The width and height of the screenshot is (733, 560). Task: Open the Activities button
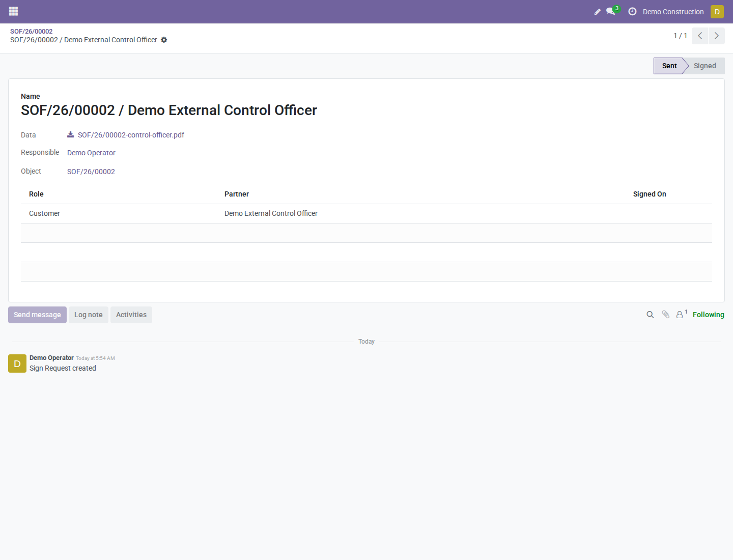(x=131, y=315)
